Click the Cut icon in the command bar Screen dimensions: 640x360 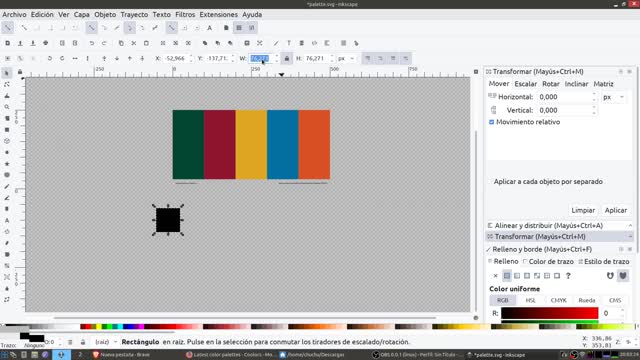click(x=134, y=43)
